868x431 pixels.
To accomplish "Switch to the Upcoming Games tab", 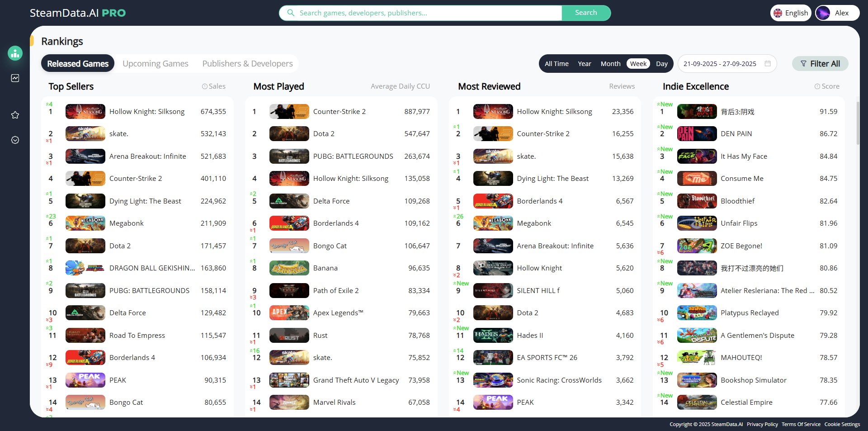I will pos(156,63).
